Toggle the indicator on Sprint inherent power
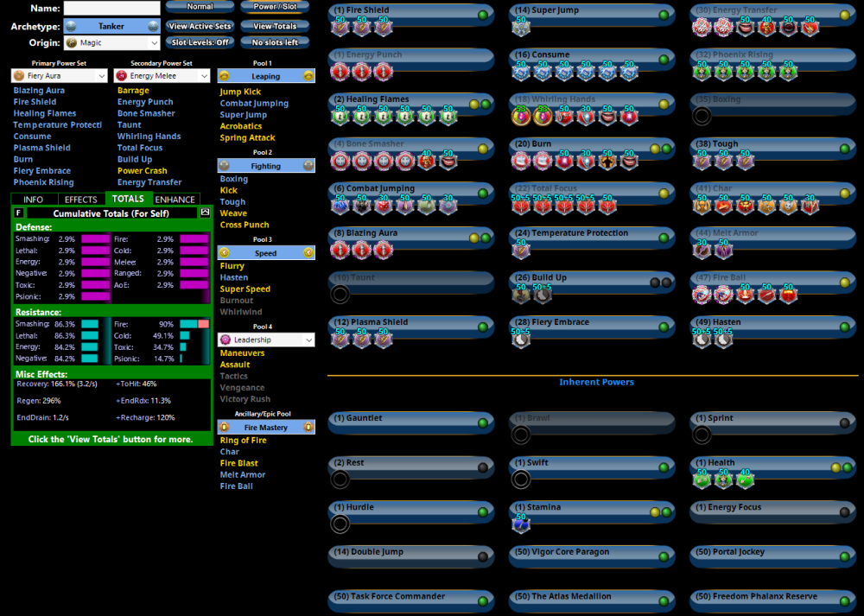 pos(844,423)
